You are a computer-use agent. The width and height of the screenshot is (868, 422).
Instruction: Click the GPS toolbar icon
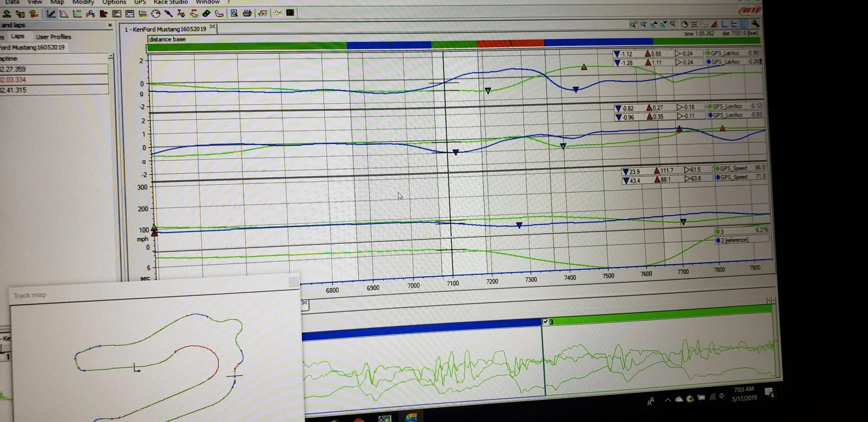(90, 14)
